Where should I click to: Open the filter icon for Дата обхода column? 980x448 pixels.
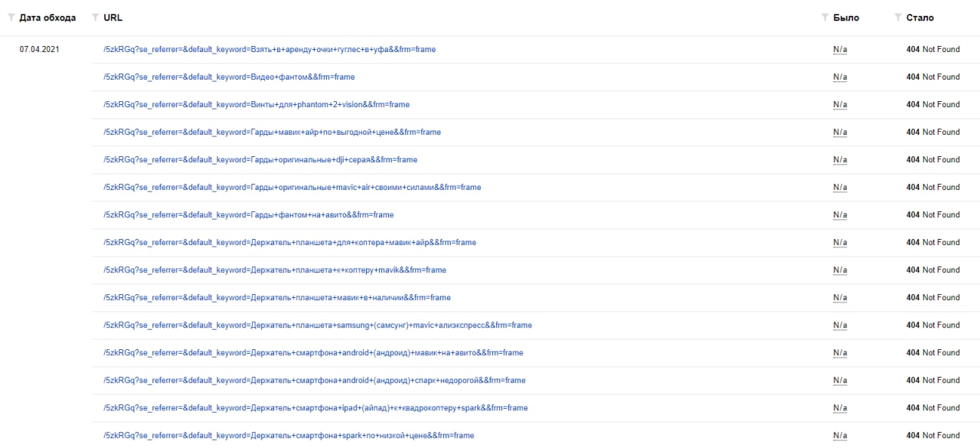11,18
